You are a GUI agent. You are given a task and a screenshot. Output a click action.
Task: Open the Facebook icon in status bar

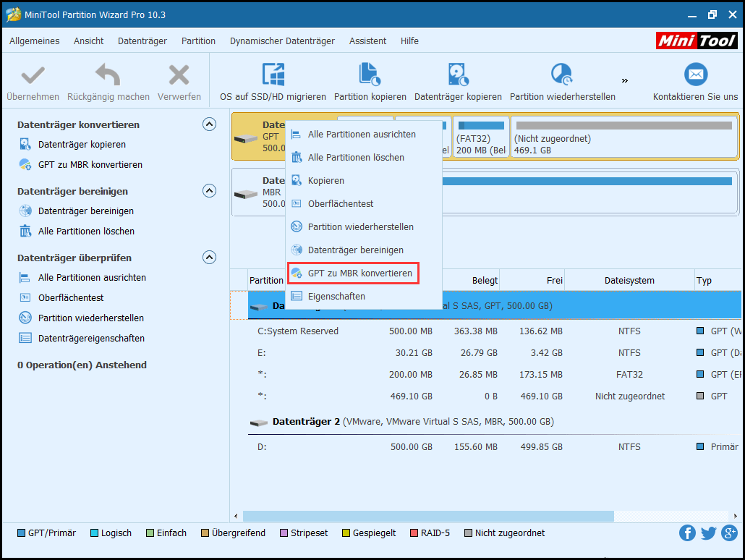(686, 533)
